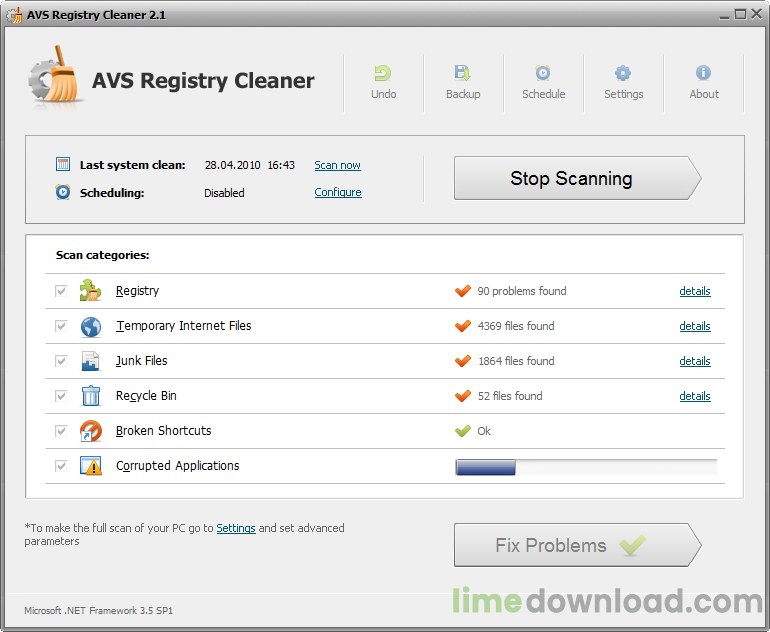This screenshot has width=770, height=632.
Task: View details for Registry problems
Action: [695, 291]
